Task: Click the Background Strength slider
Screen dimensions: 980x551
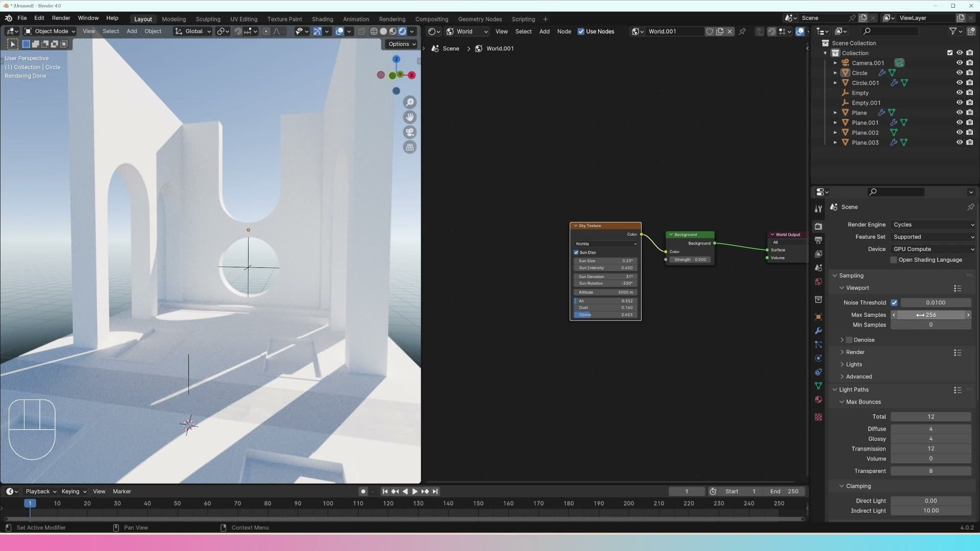Action: 690,260
